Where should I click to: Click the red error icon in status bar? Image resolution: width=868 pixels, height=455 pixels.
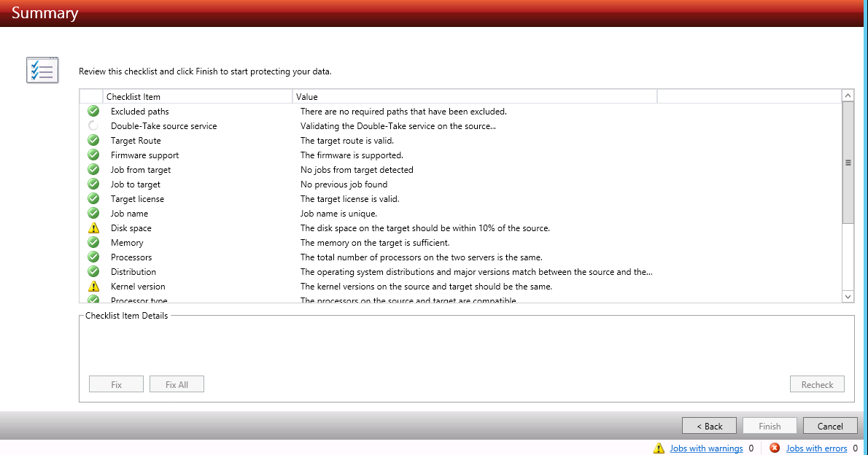775,448
